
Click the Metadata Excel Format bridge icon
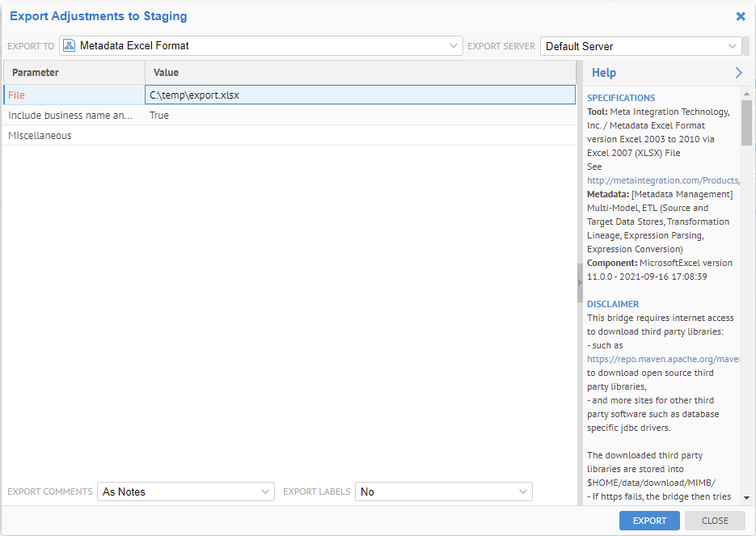[70, 46]
